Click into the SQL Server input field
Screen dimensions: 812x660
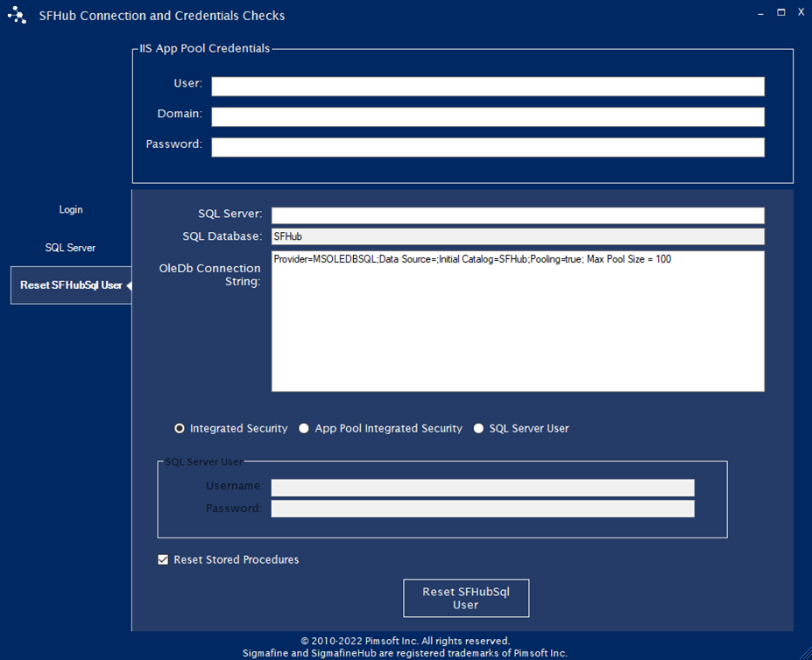(517, 215)
